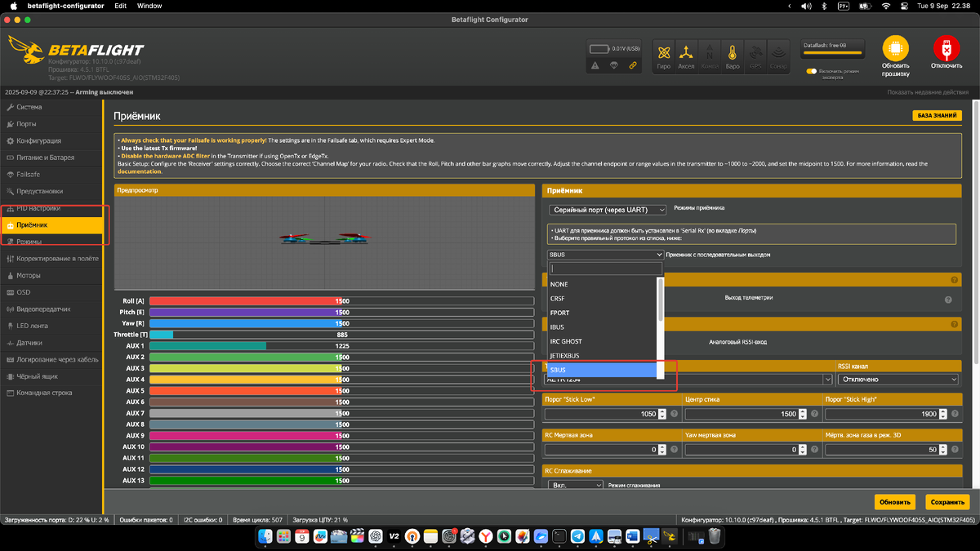
Task: Click help icon beside Yaw мертвая зона
Action: tap(815, 450)
